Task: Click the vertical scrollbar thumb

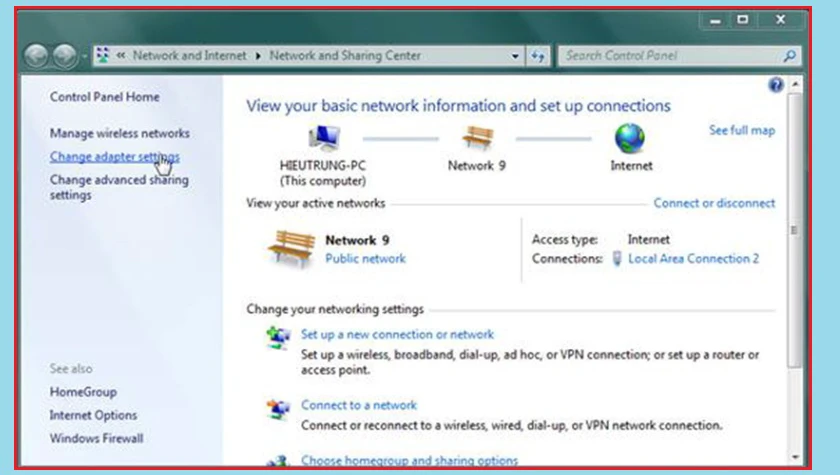Action: (795, 230)
